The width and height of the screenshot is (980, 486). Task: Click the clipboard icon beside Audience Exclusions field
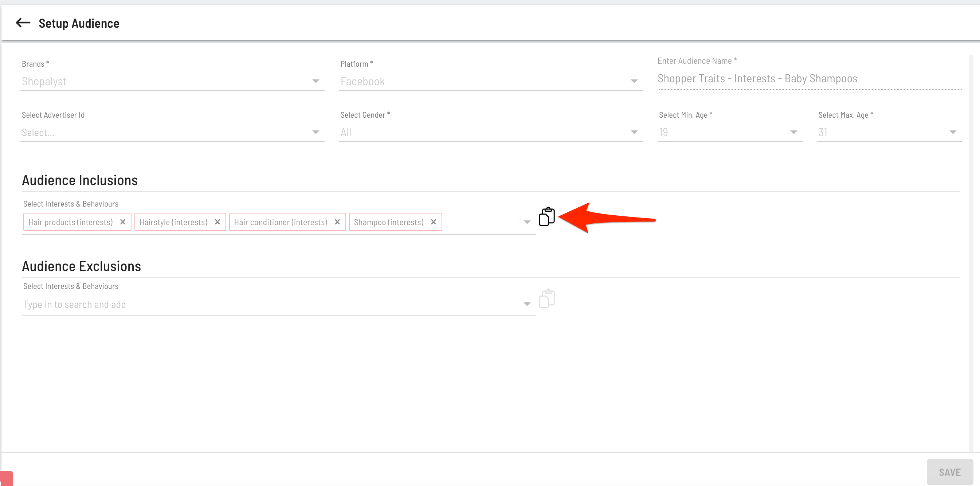(x=547, y=298)
